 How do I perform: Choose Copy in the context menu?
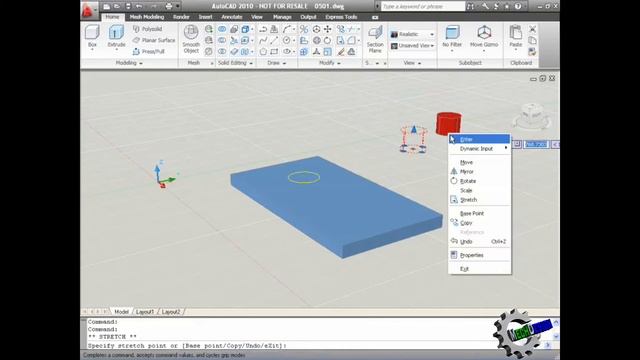click(x=480, y=223)
